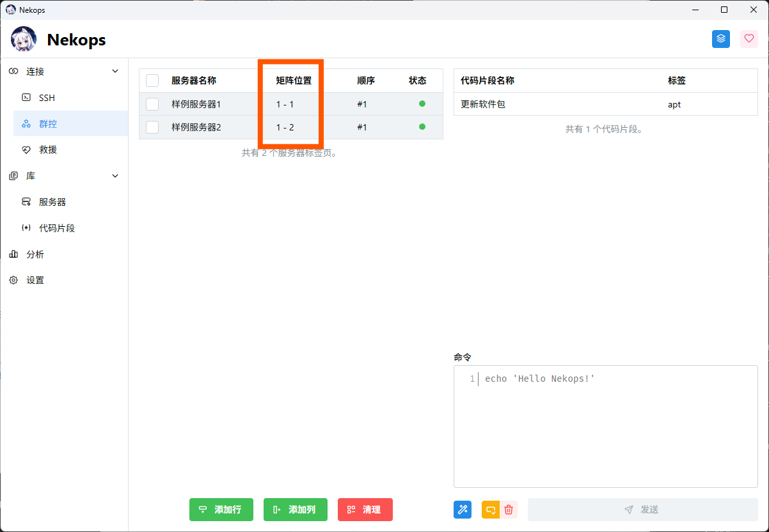The width and height of the screenshot is (769, 532).
Task: Check the box for 样例服务器1
Action: click(x=152, y=104)
